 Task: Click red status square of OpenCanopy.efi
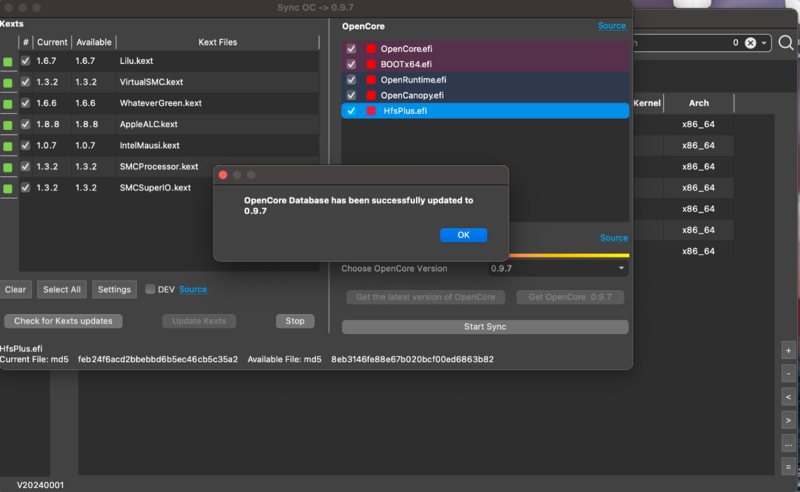(371, 95)
